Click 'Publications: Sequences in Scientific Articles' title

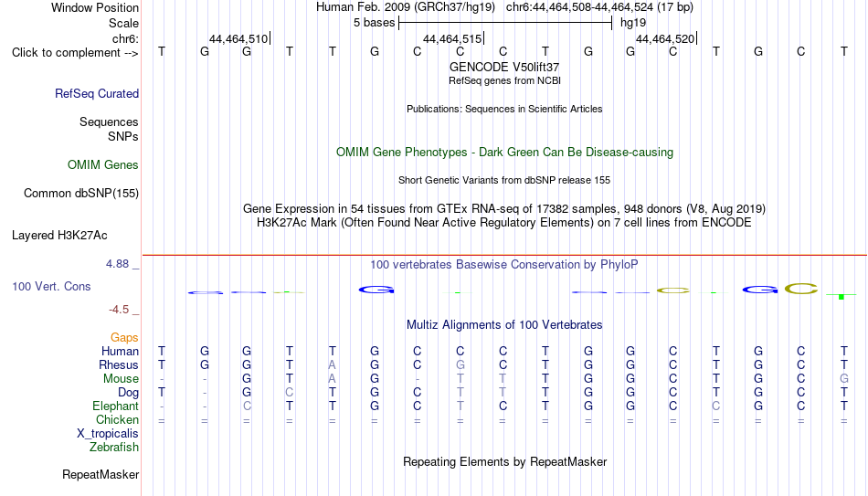pyautogui.click(x=504, y=109)
